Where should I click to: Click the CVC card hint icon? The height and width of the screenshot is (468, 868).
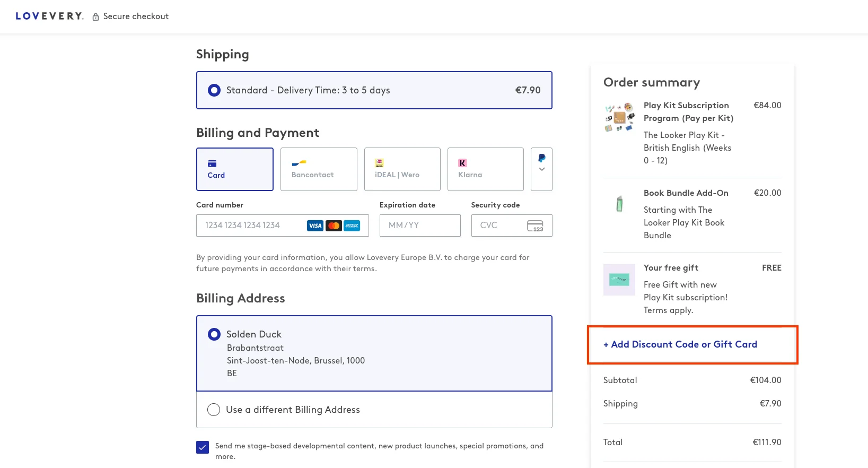[x=535, y=226]
